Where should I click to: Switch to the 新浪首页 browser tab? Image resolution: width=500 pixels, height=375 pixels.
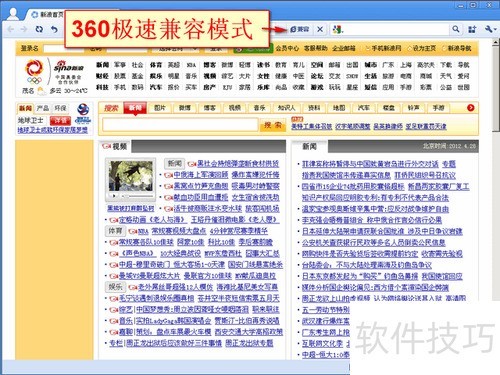[47, 15]
